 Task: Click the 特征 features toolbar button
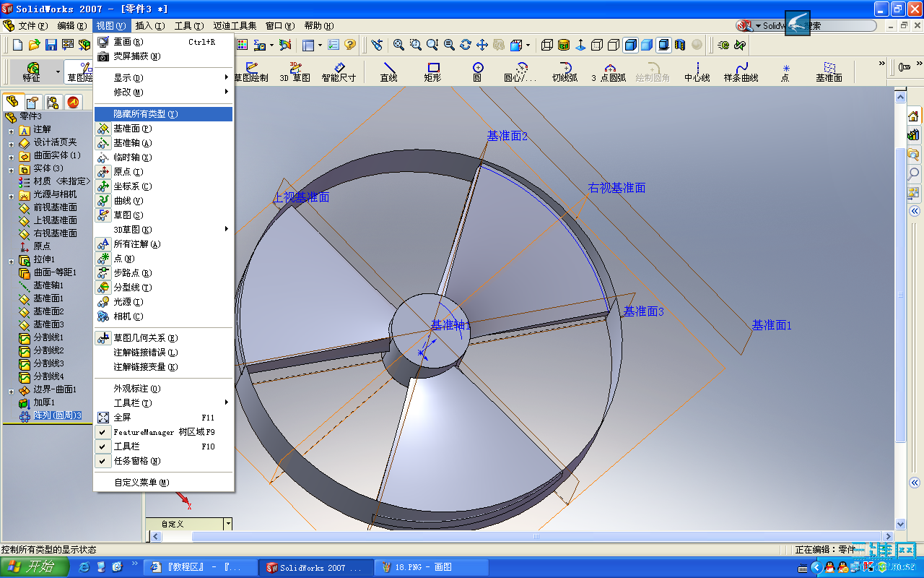click(32, 72)
